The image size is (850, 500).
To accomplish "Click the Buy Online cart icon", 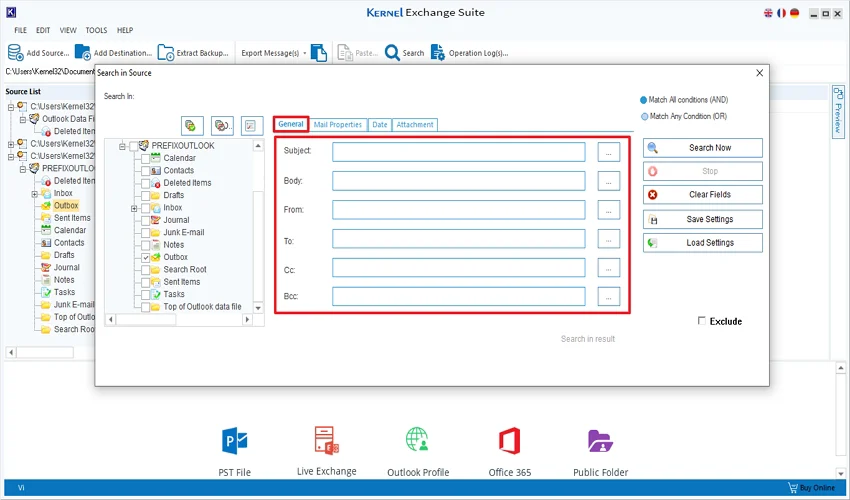I will pos(793,488).
